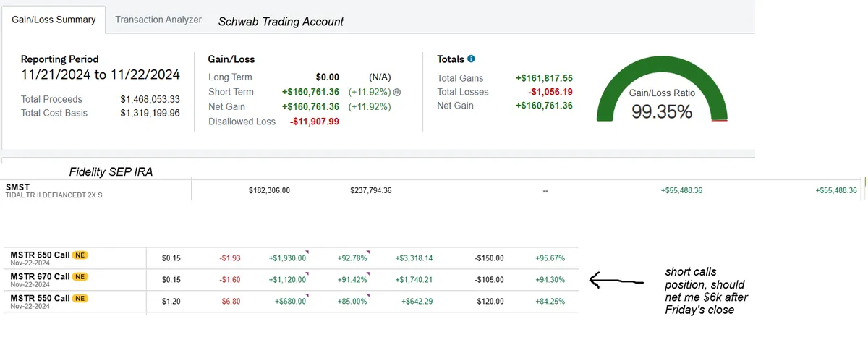Click the Net Gain value in the Totals panel
This screenshot has width=868, height=353.
pyautogui.click(x=544, y=106)
